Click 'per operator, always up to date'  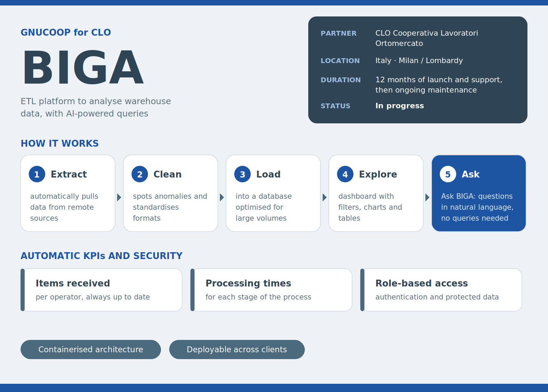click(93, 297)
